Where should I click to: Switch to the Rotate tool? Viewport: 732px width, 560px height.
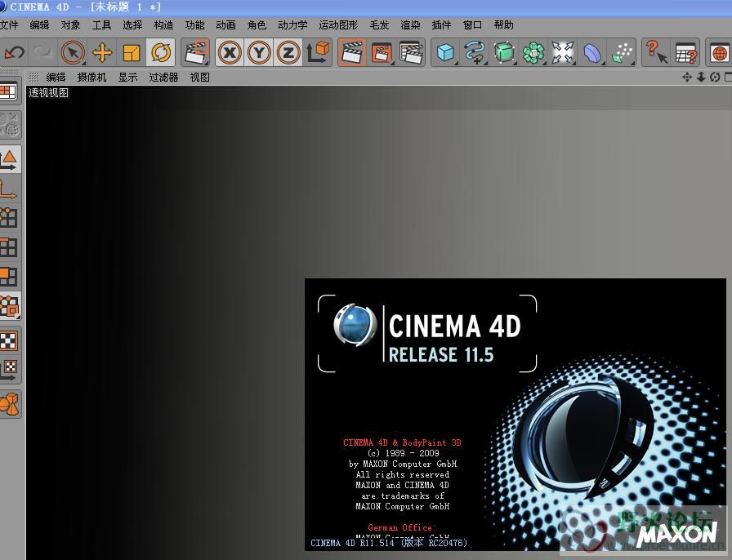click(161, 52)
